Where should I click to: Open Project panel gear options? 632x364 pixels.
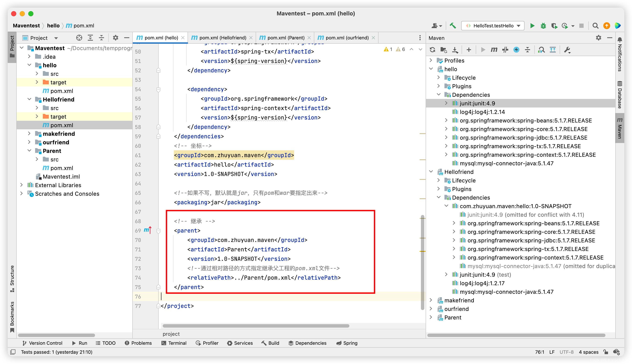click(115, 38)
